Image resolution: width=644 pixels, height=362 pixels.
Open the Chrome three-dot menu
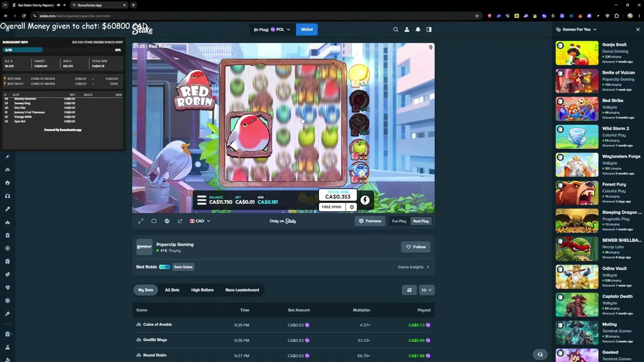point(639,16)
